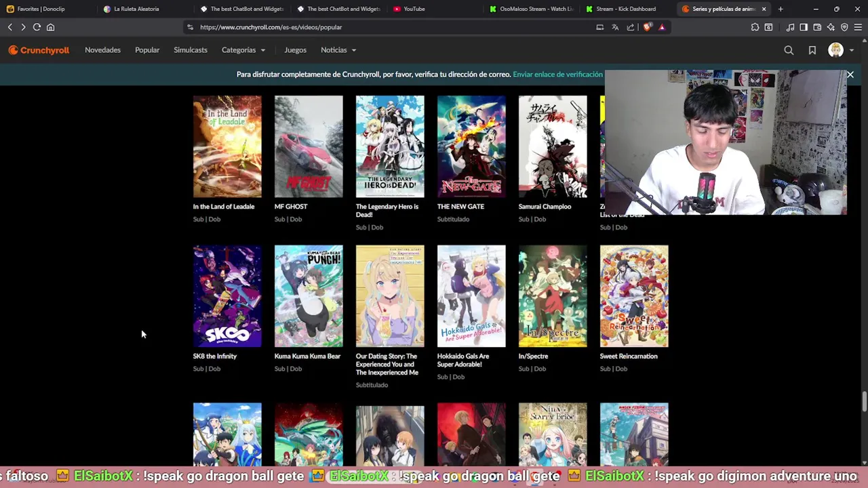This screenshot has height=488, width=868.
Task: Click the 'In/Spectre' title text
Action: click(533, 357)
